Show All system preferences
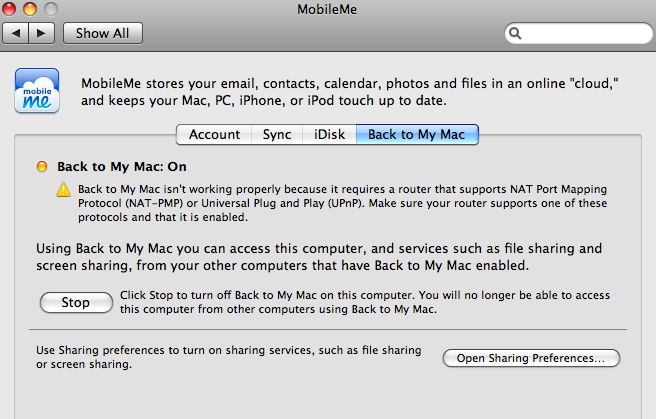The image size is (656, 419). point(102,33)
